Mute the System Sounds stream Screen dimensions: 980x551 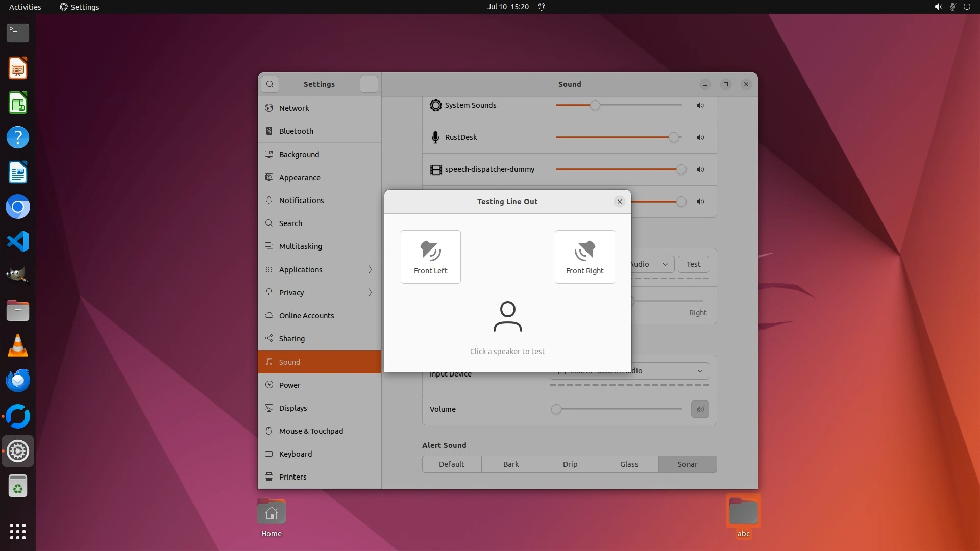pos(700,105)
